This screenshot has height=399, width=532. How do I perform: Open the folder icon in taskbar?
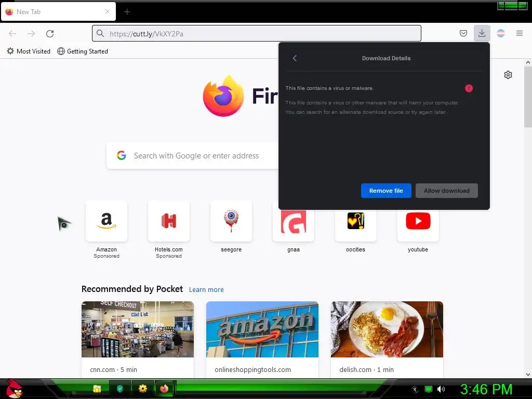pos(97,389)
